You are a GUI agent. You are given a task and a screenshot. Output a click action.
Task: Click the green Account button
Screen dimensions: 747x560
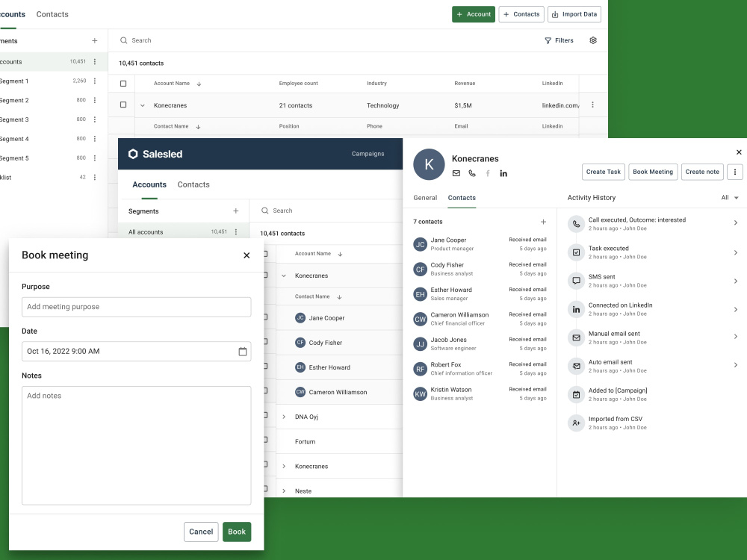(x=474, y=14)
